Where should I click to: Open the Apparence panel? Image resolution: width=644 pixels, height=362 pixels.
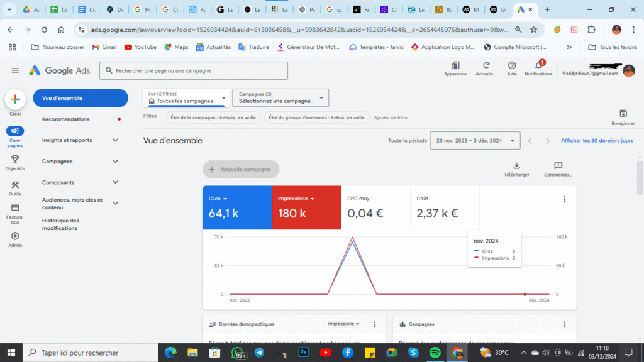pyautogui.click(x=455, y=69)
